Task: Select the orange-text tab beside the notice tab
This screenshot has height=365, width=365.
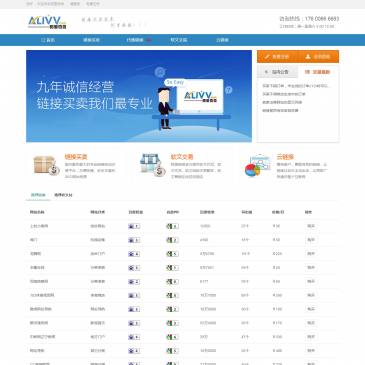Action: [x=318, y=72]
